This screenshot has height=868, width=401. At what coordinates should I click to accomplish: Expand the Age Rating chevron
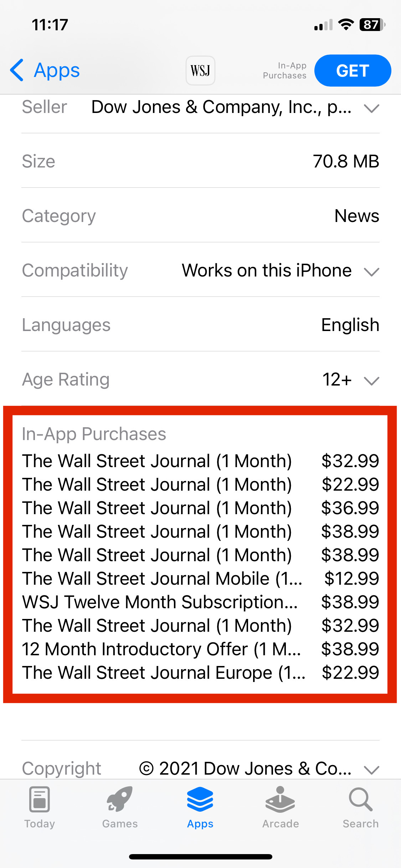point(371,381)
